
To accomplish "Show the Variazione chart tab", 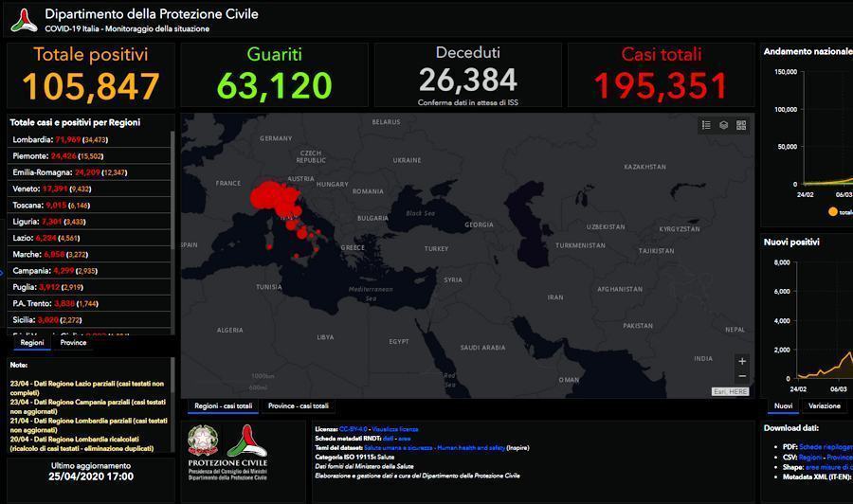I will click(x=824, y=406).
